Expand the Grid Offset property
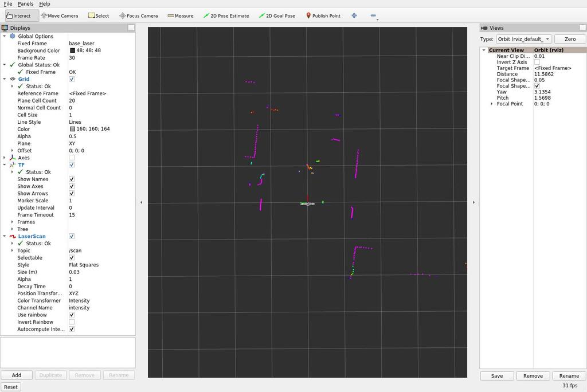Screen dimensions: 587x392 12,151
